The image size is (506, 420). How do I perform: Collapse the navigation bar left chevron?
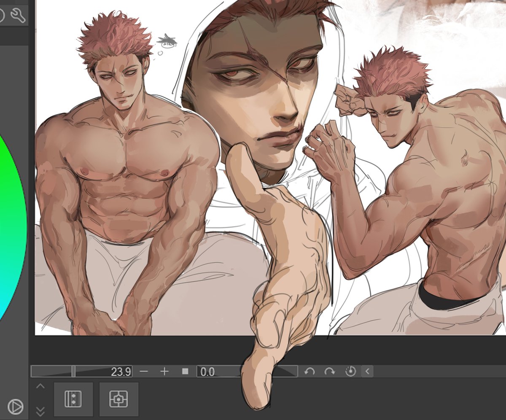click(367, 372)
